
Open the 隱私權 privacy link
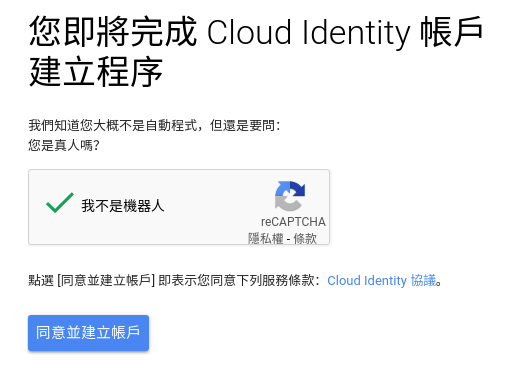click(266, 239)
